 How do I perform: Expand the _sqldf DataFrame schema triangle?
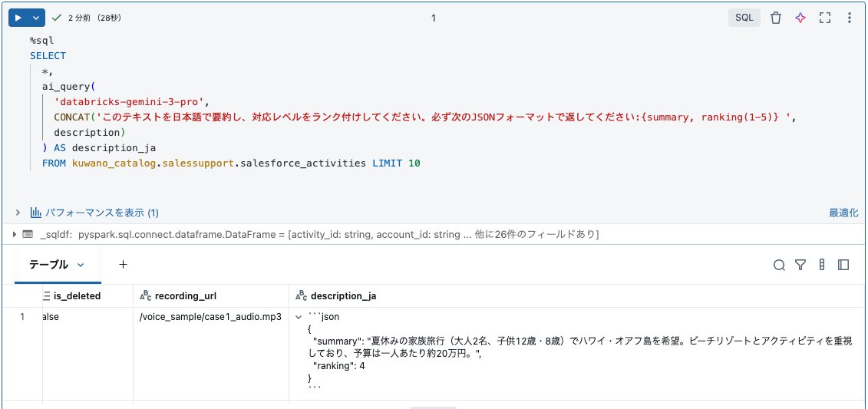click(x=14, y=235)
